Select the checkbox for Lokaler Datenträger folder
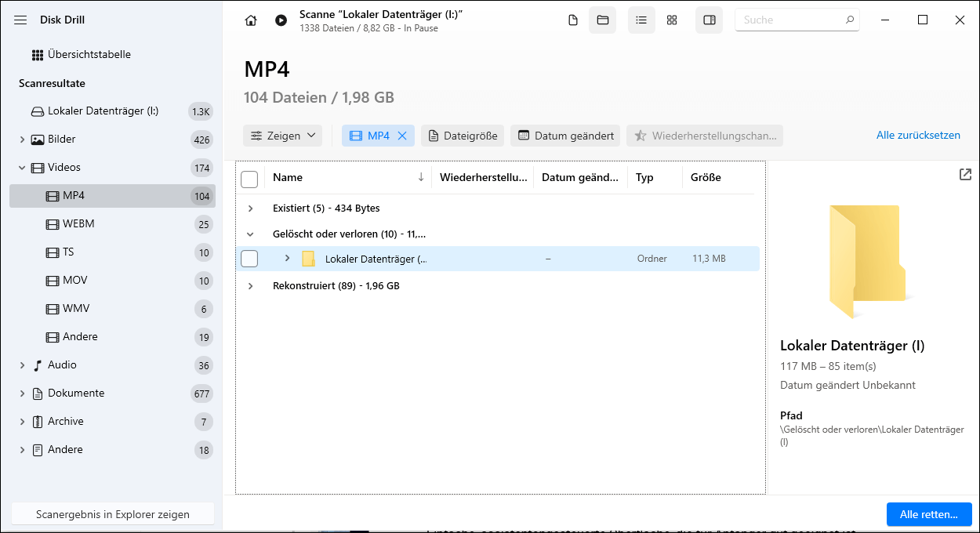This screenshot has width=980, height=533. 249,258
